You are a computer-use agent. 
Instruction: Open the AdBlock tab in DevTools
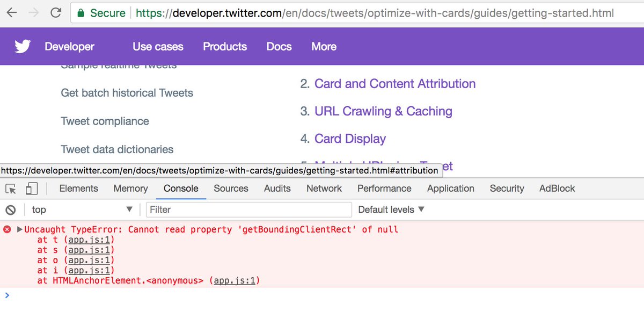tap(557, 189)
